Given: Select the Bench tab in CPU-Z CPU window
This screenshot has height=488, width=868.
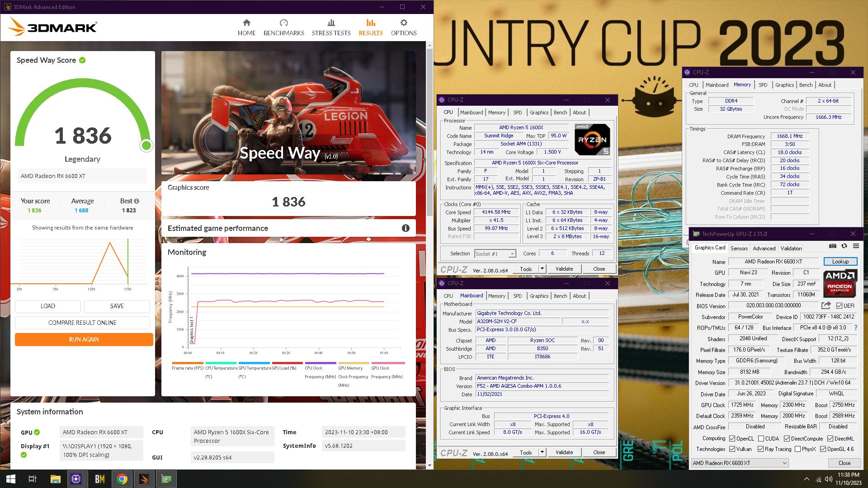Looking at the screenshot, I should tap(560, 113).
